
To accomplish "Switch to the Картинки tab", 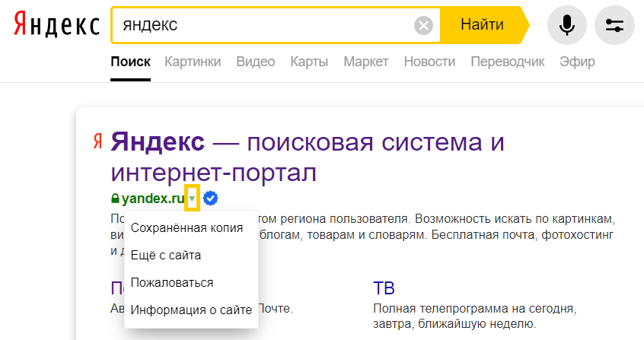I will [193, 62].
